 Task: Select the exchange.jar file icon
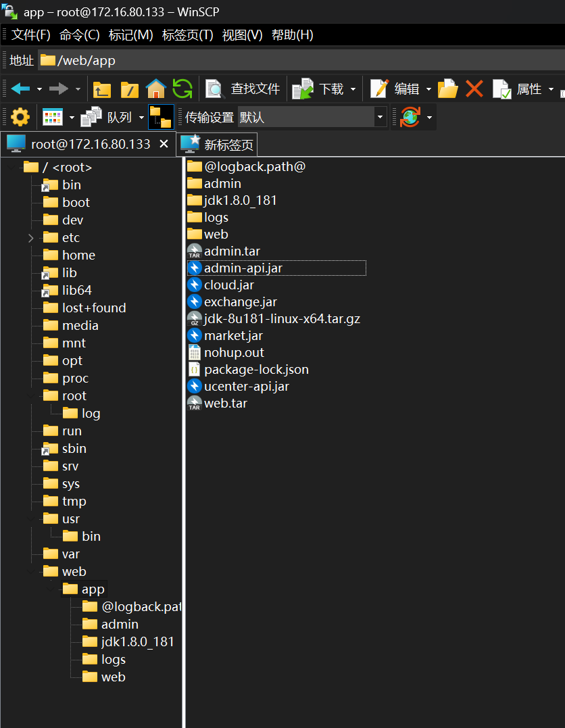[195, 301]
